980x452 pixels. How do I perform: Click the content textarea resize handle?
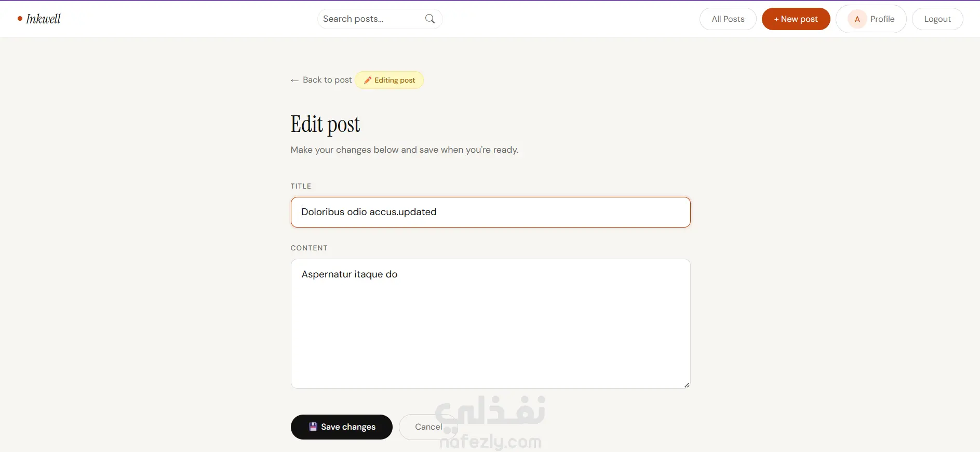[687, 384]
